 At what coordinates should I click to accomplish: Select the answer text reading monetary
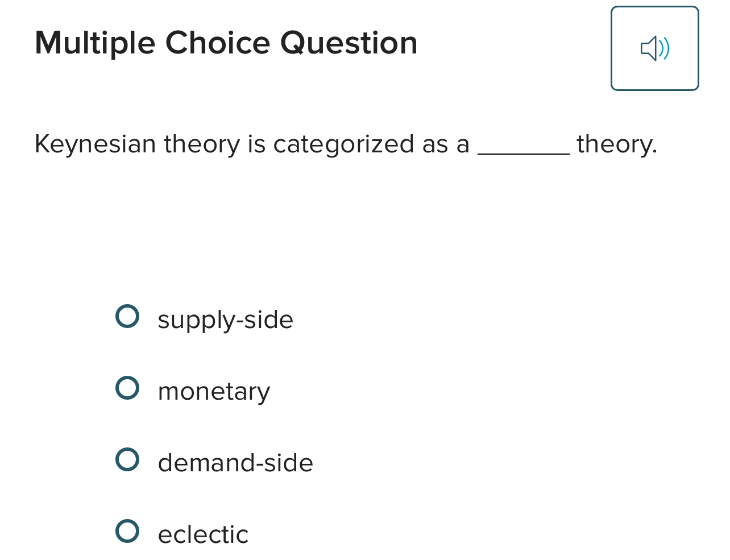click(214, 391)
